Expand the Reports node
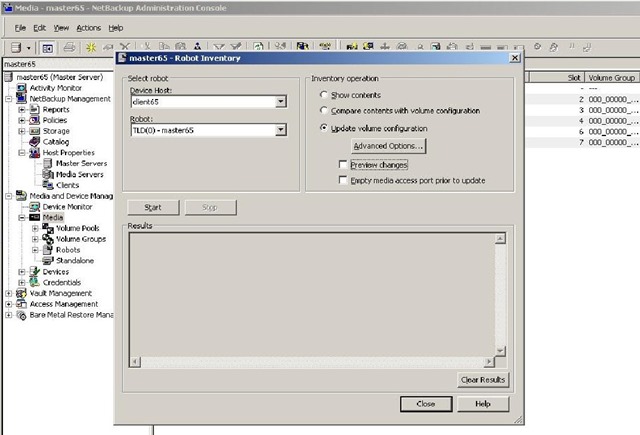The width and height of the screenshot is (640, 435). tap(22, 109)
